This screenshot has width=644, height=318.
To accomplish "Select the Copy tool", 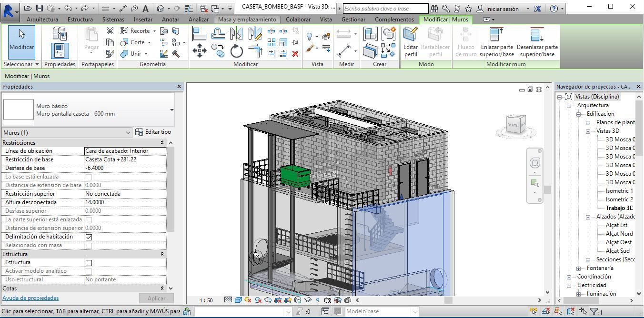I will (x=218, y=51).
